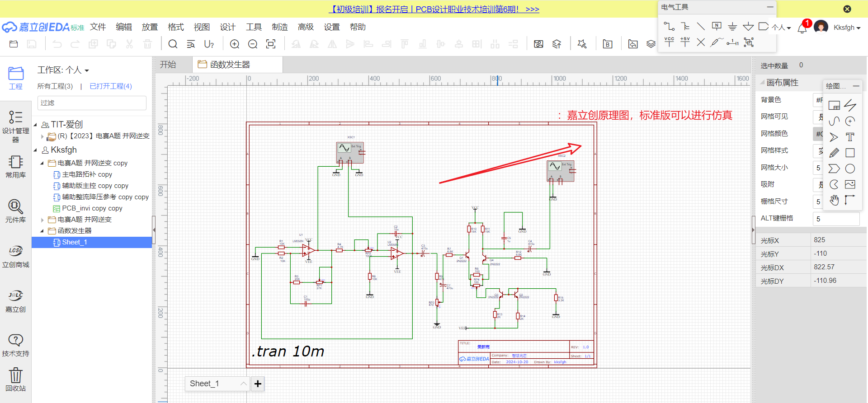Open the 工程 project panel icon
The image size is (868, 403).
[15, 78]
